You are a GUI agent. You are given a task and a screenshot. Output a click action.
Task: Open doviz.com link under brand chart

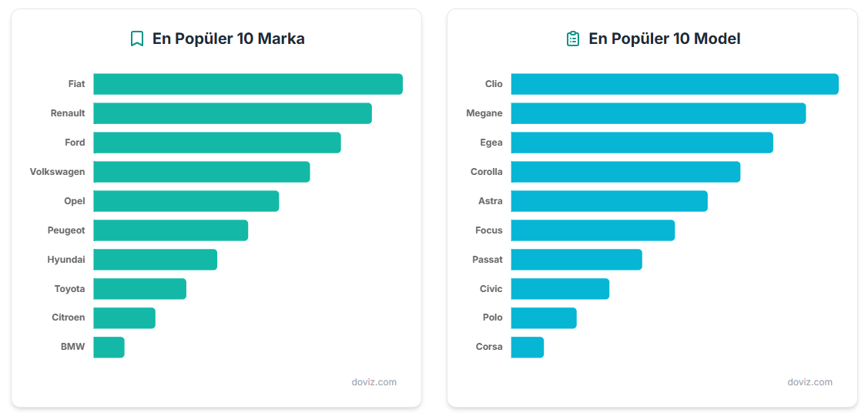374,382
